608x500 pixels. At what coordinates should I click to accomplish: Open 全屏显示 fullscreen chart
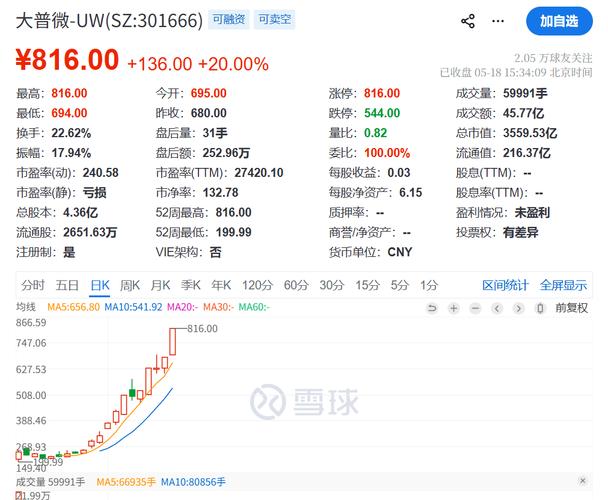tap(563, 285)
